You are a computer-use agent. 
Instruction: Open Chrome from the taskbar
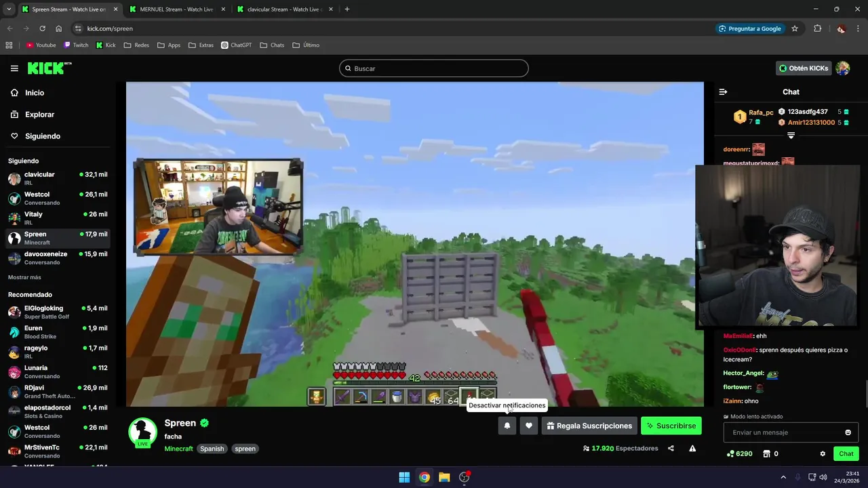[424, 477]
